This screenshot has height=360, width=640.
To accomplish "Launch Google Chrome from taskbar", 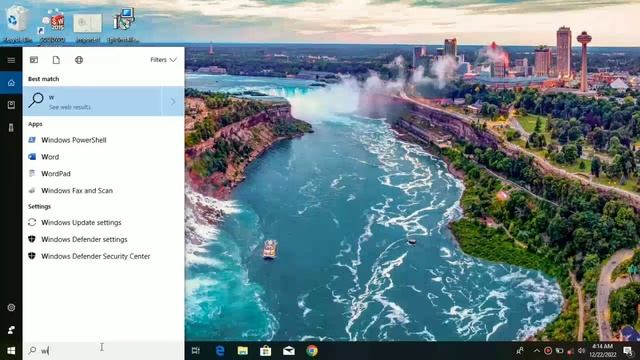I will (x=312, y=351).
